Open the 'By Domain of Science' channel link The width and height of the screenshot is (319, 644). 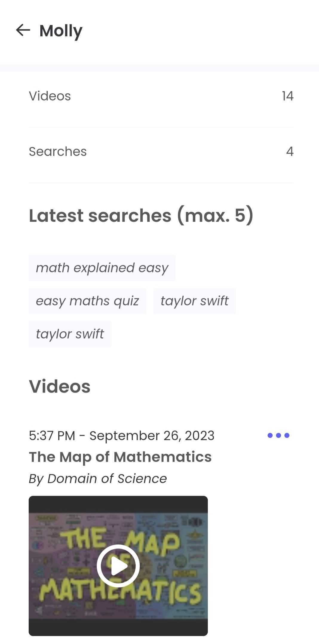pos(98,478)
